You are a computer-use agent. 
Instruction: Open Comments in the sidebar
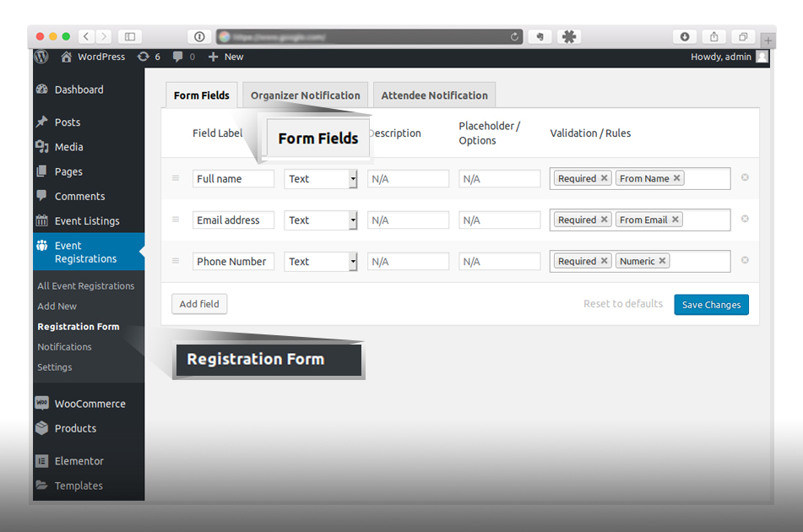80,196
